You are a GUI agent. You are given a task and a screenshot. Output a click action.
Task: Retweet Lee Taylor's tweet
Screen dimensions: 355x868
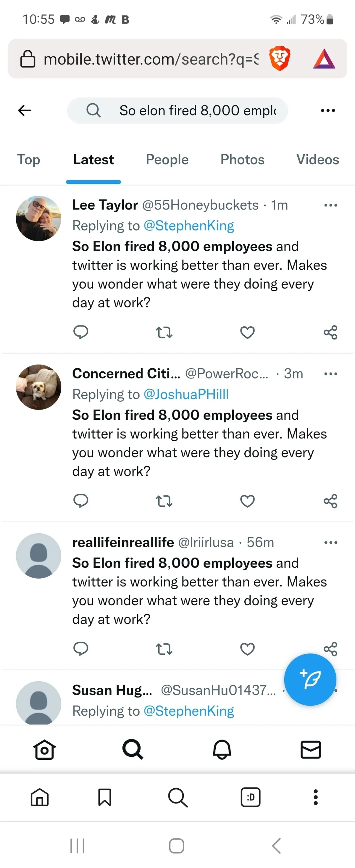[164, 332]
